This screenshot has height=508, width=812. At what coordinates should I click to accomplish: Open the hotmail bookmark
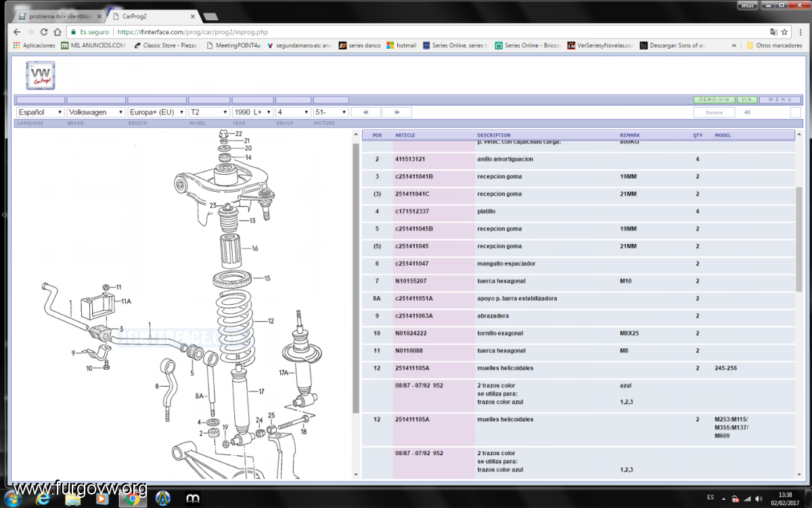(x=401, y=45)
